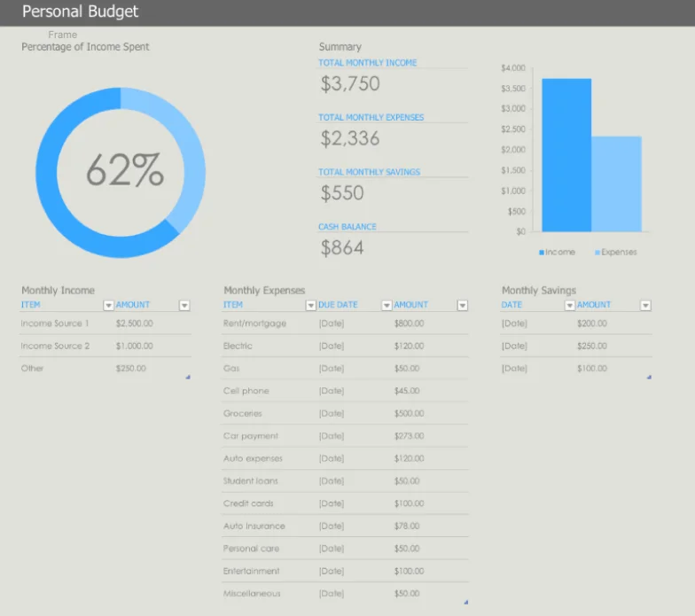
Task: Open the Monthly Expenses AMOUNT filter dropdown
Action: [463, 305]
